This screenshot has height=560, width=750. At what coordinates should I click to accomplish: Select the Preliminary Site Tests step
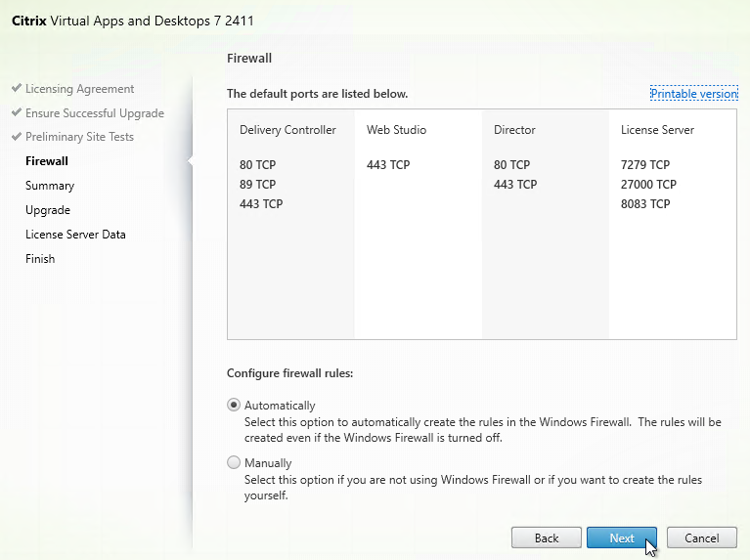click(x=79, y=137)
